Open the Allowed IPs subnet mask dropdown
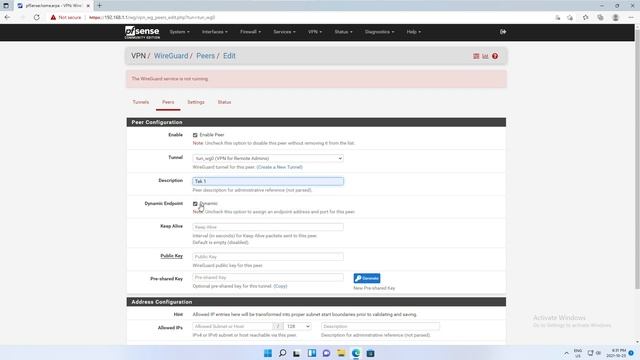640x360 pixels. (298, 327)
